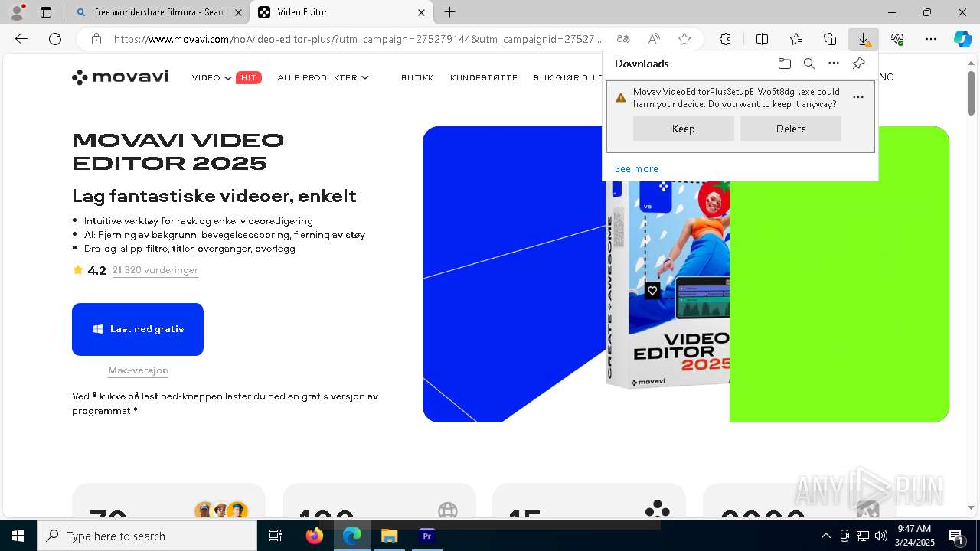The width and height of the screenshot is (980, 551).
Task: Open the volume speaker tray icon
Action: click(x=880, y=536)
